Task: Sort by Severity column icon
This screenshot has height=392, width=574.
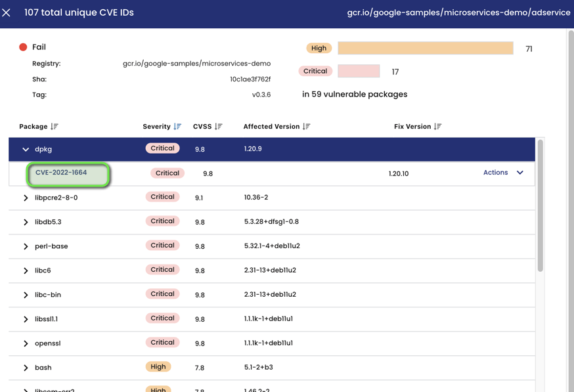Action: [177, 127]
